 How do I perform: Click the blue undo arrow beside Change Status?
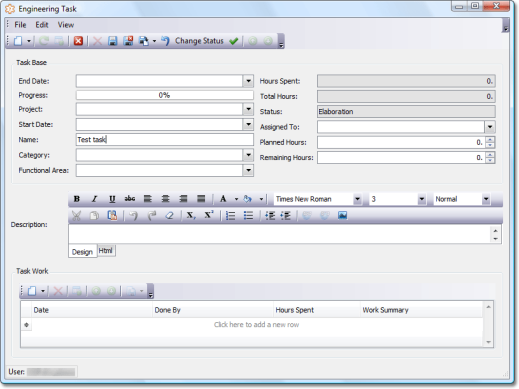165,41
